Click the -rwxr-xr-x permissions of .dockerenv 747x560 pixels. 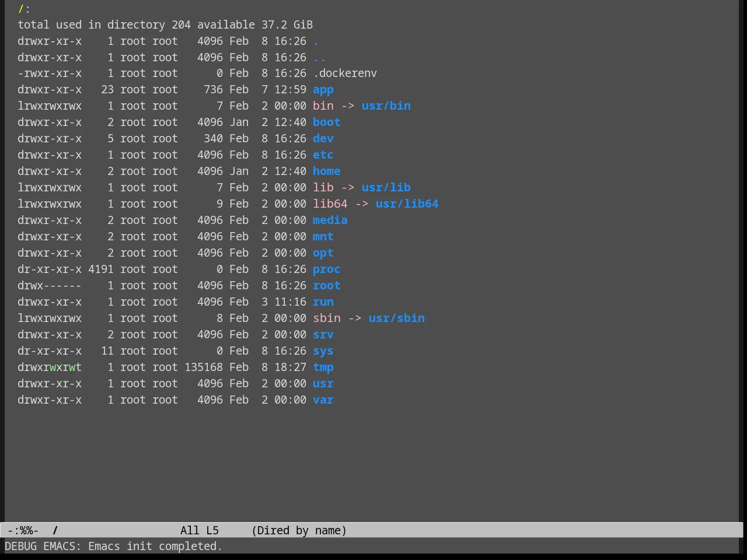(x=50, y=73)
